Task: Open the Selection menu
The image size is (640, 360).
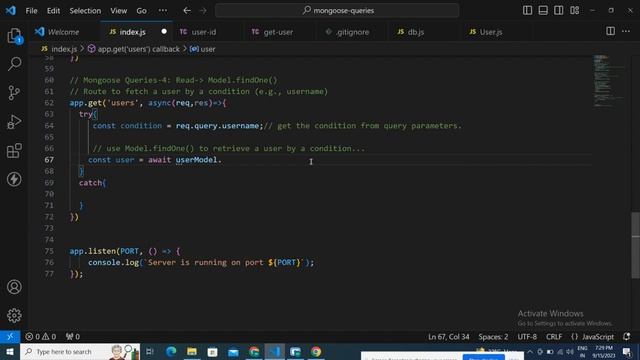Action: pyautogui.click(x=85, y=11)
